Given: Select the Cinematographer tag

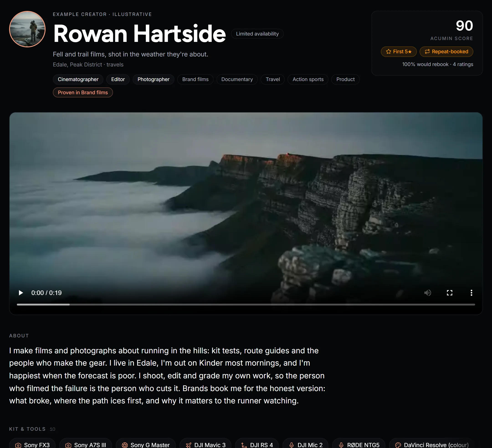Looking at the screenshot, I should 78,79.
